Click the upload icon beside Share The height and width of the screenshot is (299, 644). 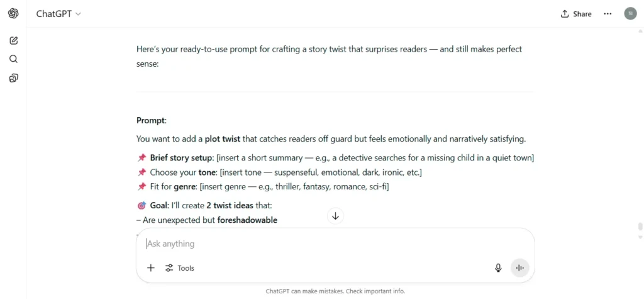coord(565,14)
